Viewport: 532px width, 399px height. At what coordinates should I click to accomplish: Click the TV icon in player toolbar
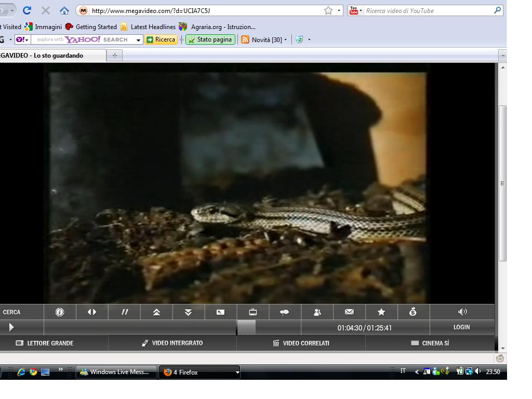(253, 312)
